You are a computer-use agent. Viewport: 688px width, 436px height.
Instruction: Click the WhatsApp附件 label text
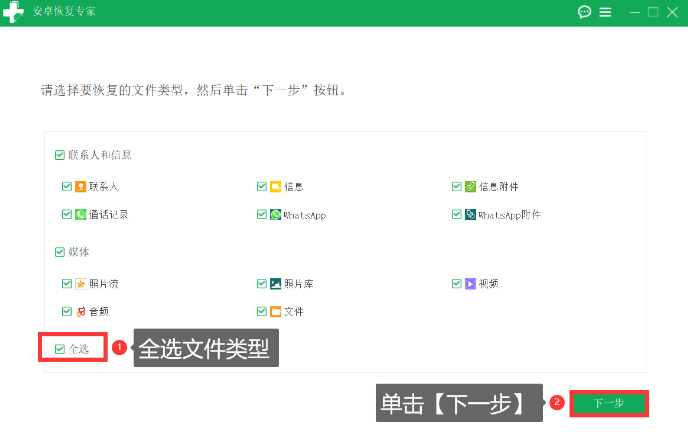point(509,215)
